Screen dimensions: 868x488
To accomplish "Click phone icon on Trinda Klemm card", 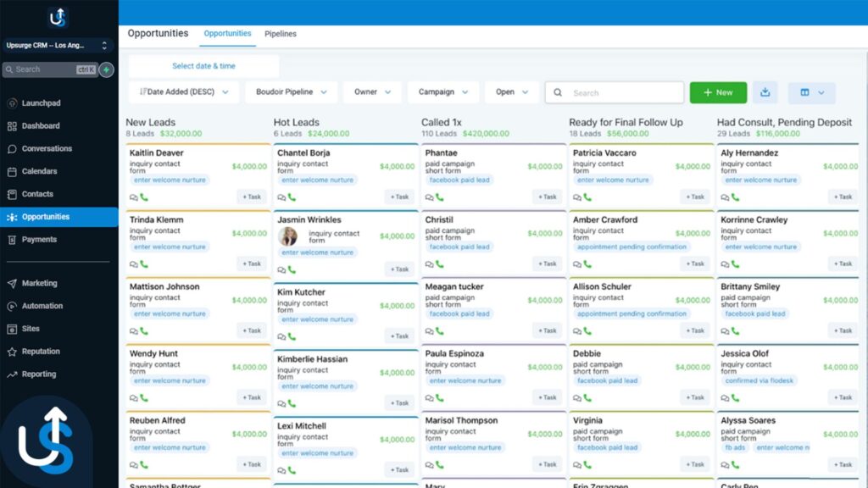I will tap(144, 264).
